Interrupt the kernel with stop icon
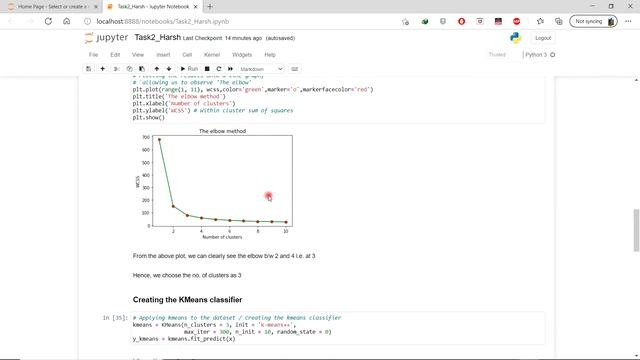Image resolution: width=640 pixels, height=360 pixels. point(207,69)
